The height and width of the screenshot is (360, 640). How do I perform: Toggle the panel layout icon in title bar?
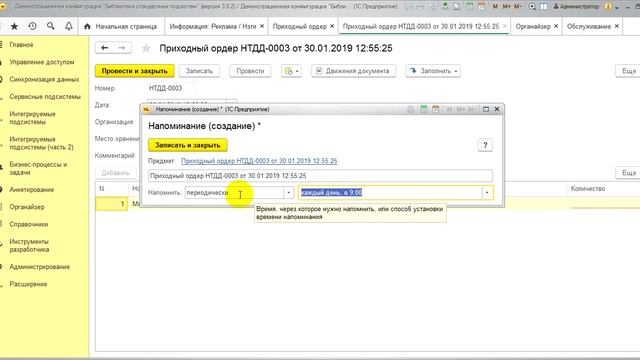coord(544,7)
